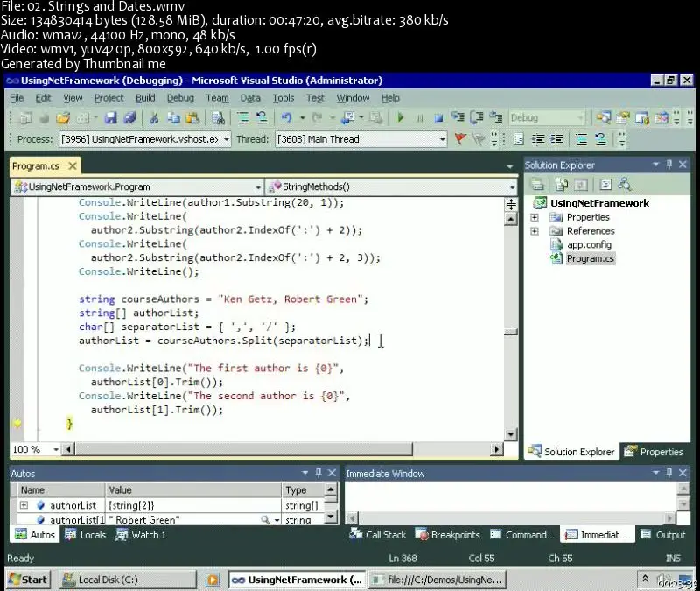Open the Build menu
This screenshot has height=591, width=700.
point(145,98)
